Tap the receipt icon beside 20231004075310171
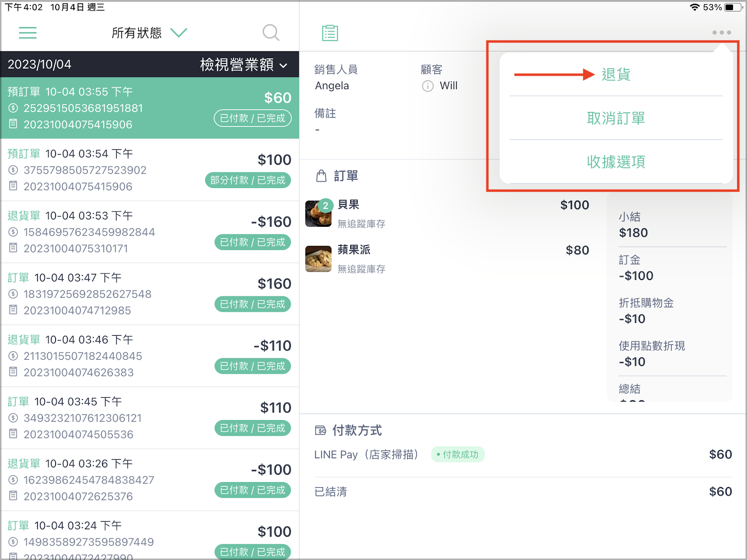Viewport: 747px width, 560px height. (x=13, y=248)
